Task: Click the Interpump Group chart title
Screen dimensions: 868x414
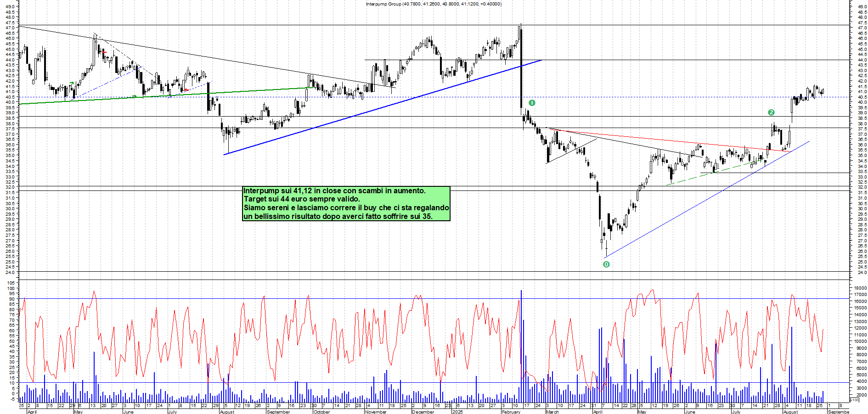Action: (x=434, y=4)
